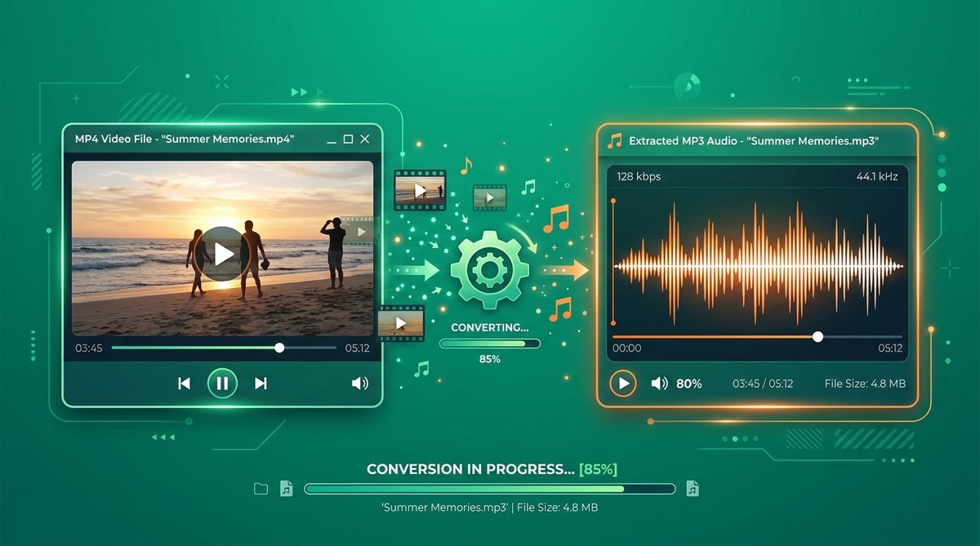Screen dimensions: 980x546
Task: Skip to previous track in video player
Action: tap(185, 383)
